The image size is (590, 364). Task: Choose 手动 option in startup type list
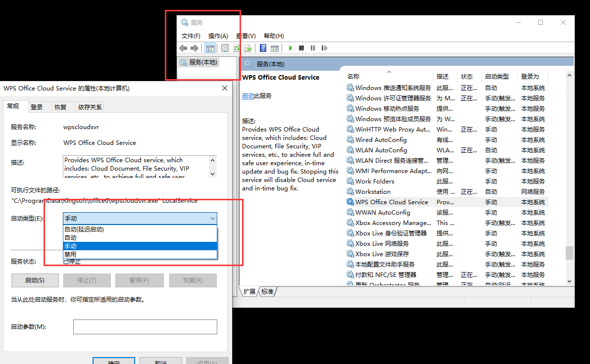coord(140,246)
